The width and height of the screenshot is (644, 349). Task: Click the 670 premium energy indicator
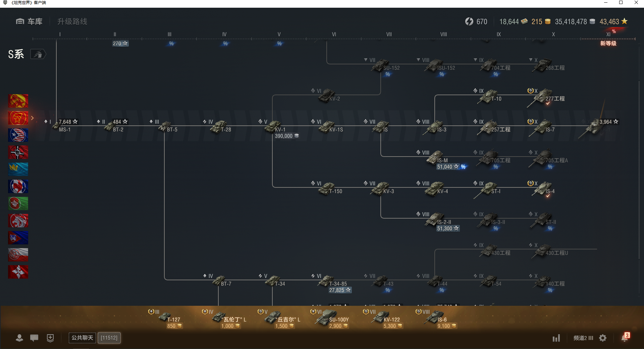[476, 21]
